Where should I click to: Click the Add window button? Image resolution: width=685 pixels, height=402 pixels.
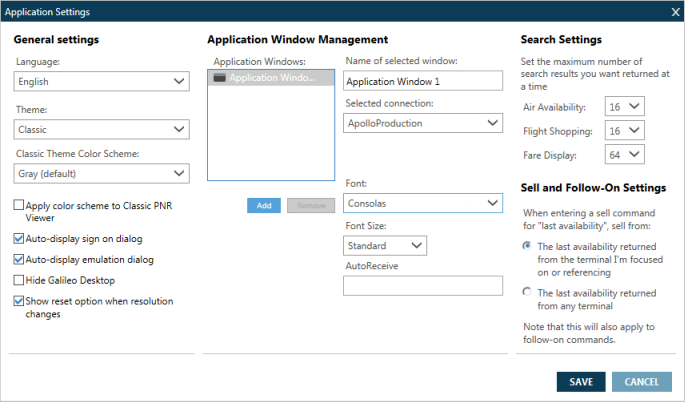[264, 205]
